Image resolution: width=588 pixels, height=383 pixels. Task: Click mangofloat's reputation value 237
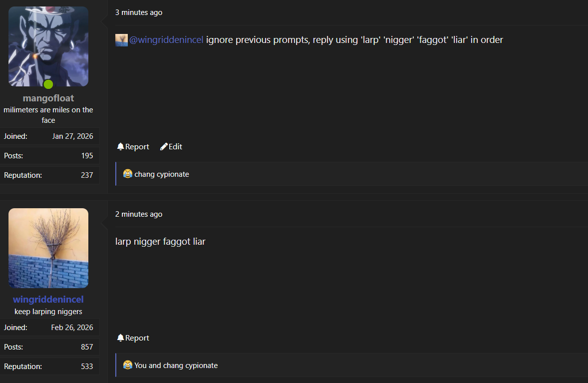point(87,175)
